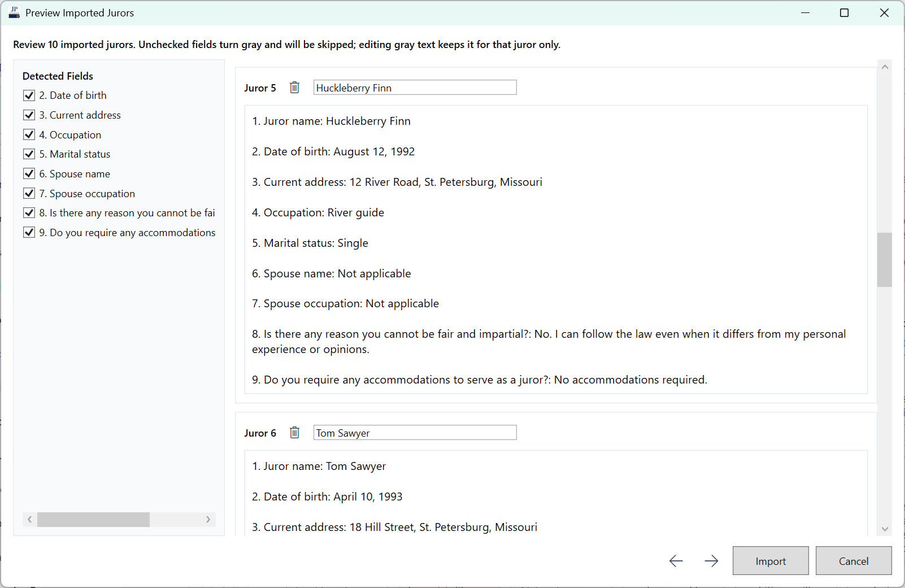Delete Juror 6 with the trash icon
This screenshot has width=905, height=588.
pyautogui.click(x=294, y=433)
